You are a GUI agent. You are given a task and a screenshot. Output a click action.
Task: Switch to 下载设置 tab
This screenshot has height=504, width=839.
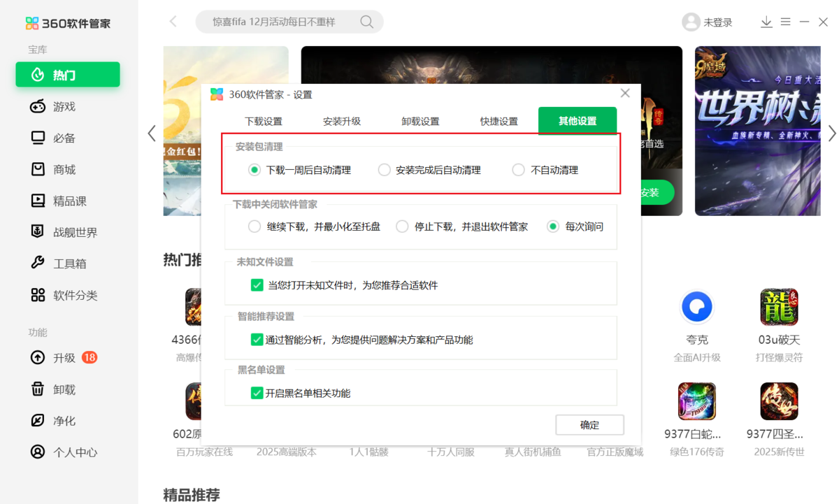[264, 121]
